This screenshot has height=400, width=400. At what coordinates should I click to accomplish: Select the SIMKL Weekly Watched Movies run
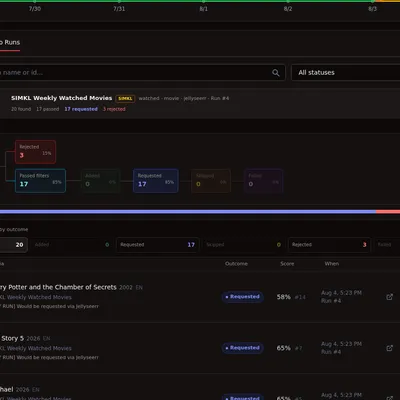coord(200,103)
